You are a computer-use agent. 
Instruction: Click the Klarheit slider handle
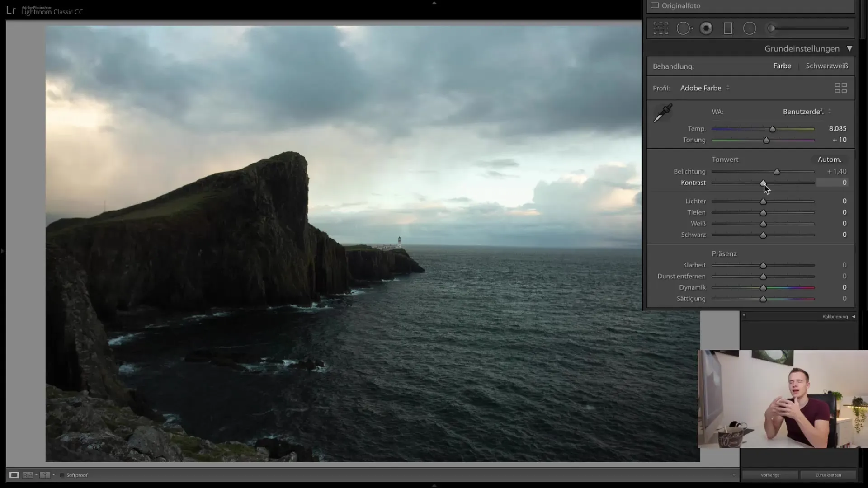(763, 266)
